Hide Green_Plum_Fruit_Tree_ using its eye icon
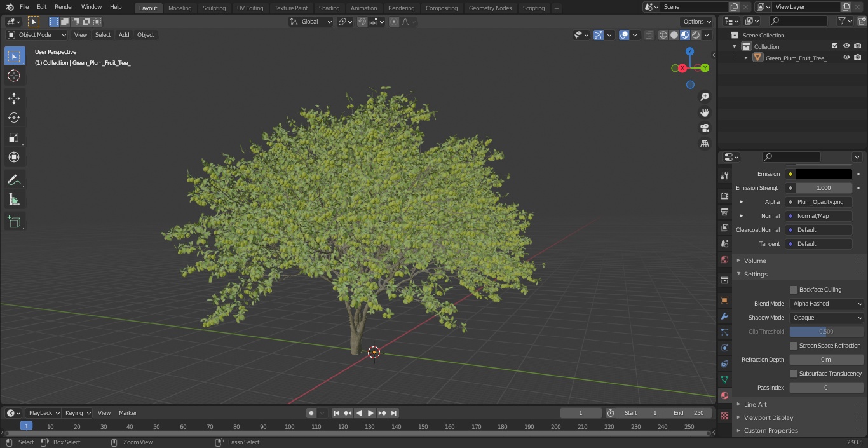Screen dimensions: 868x448 (x=846, y=58)
